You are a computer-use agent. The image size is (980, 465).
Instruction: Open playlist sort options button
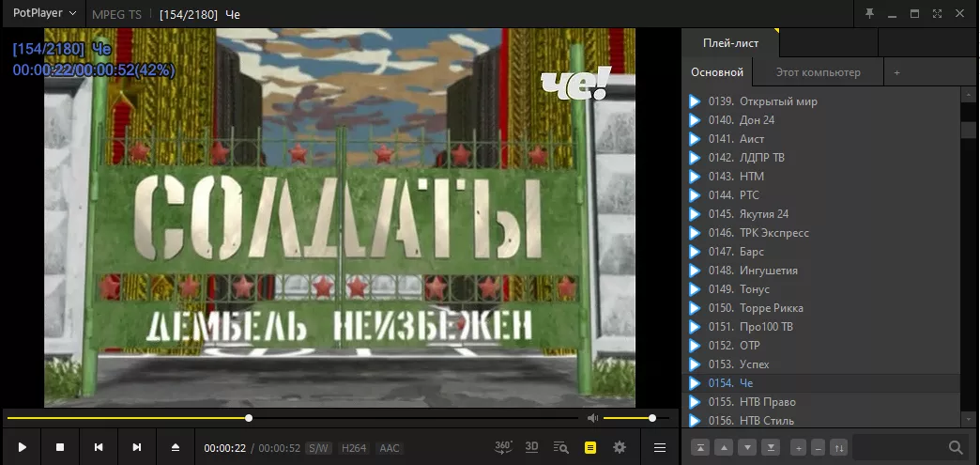[839, 447]
